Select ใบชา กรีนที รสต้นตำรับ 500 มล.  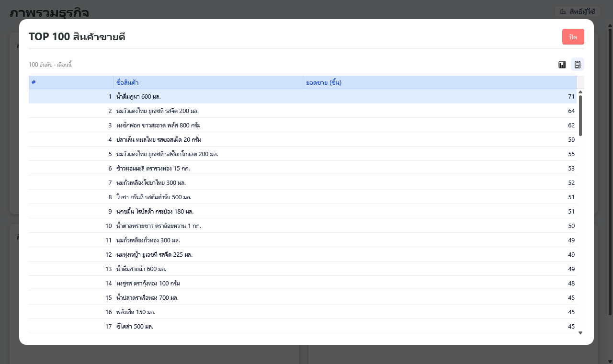pyautogui.click(x=154, y=197)
